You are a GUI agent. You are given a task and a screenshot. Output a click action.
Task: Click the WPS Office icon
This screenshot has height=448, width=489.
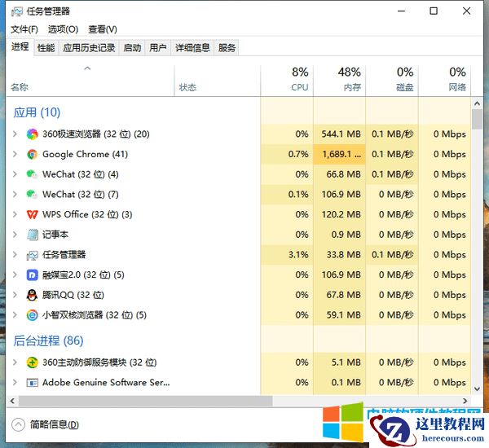32,214
